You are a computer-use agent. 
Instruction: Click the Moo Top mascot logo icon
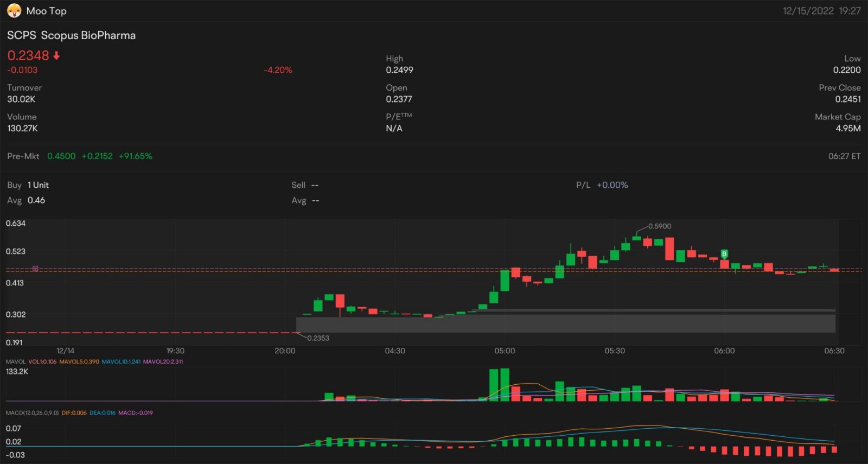click(x=14, y=11)
